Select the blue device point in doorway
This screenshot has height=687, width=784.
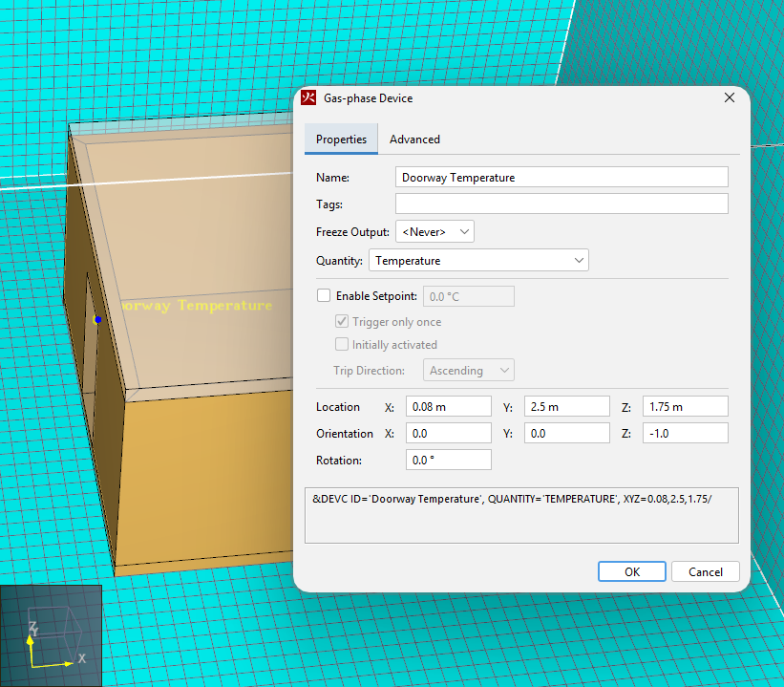point(98,319)
